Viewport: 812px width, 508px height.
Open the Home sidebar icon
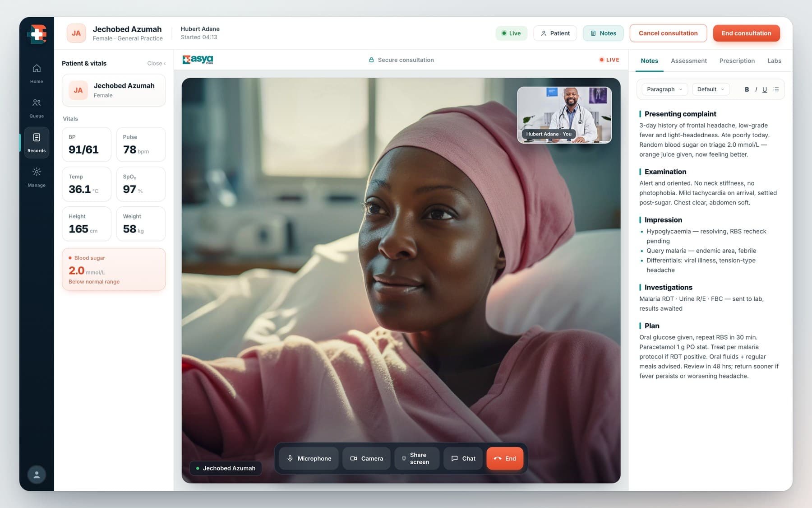point(37,74)
